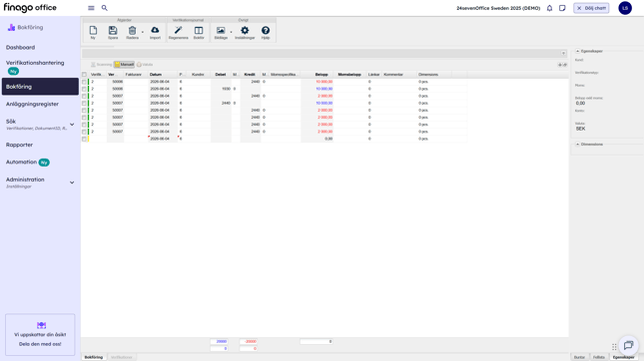Click company name '24sevenOffice Sweden 2025 (DEMO)'
The height and width of the screenshot is (361, 644).
[x=498, y=8]
